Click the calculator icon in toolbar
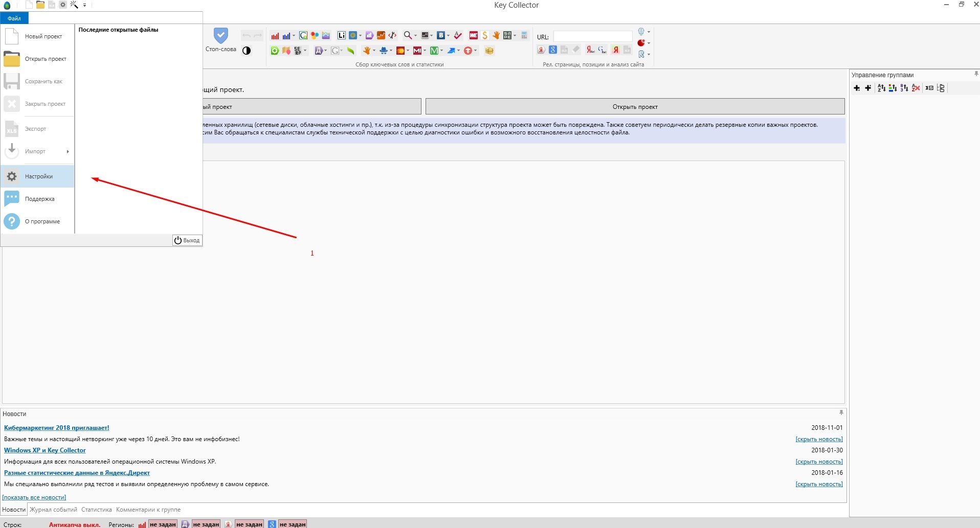 524,36
